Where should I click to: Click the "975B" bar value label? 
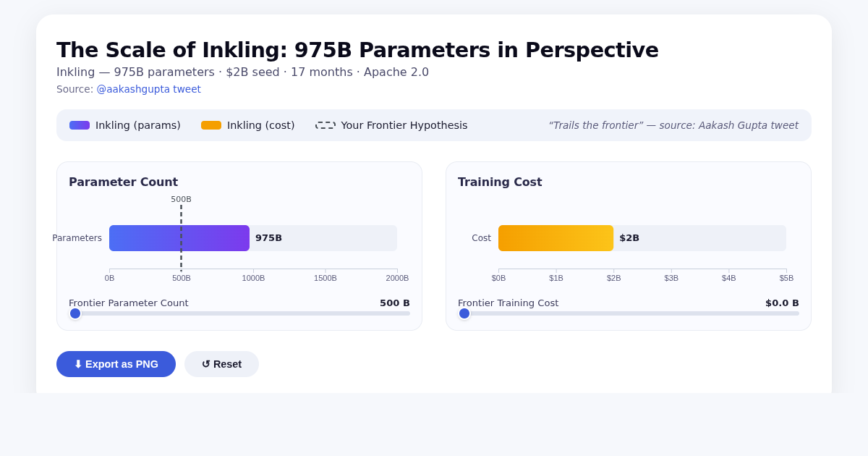[268, 238]
